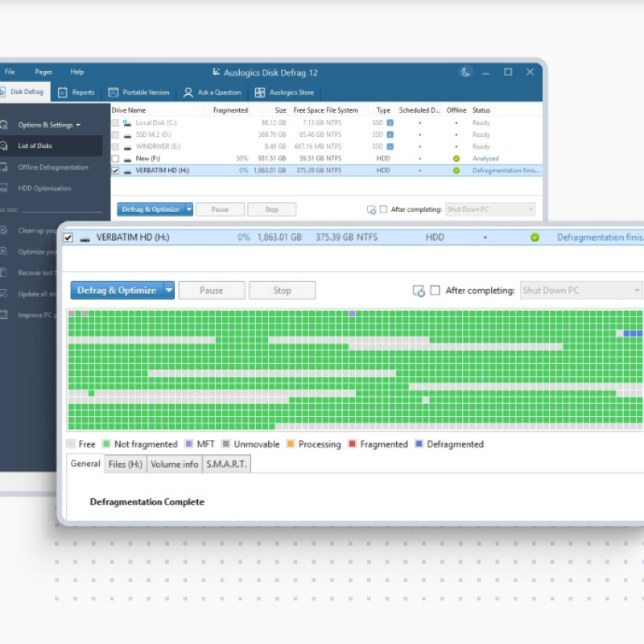Click the MFT purple swatch
The image size is (644, 644).
(189, 444)
